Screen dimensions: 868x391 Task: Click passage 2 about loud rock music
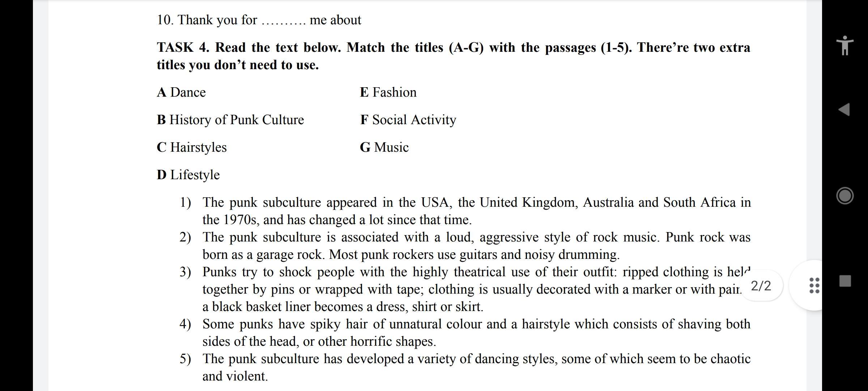pos(476,246)
